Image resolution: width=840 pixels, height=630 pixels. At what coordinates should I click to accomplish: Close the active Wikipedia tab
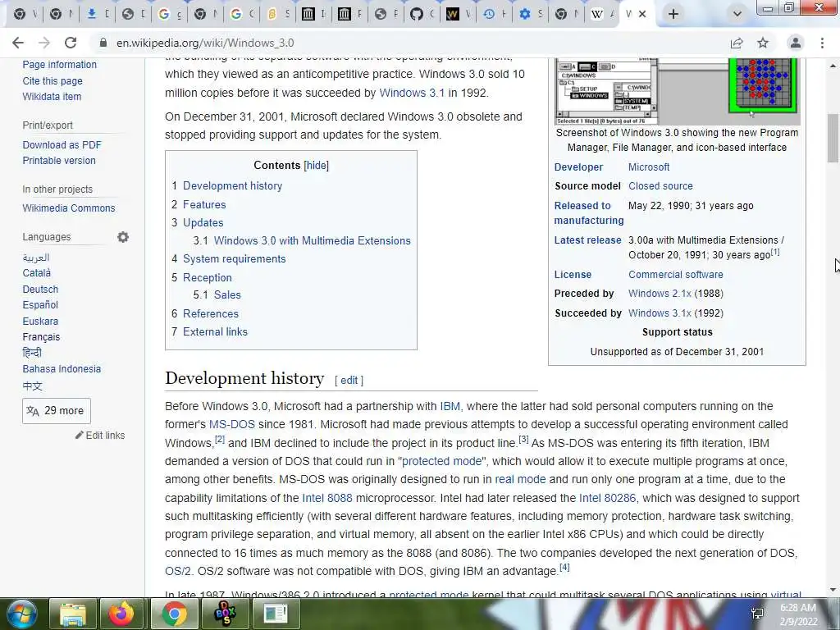642,15
